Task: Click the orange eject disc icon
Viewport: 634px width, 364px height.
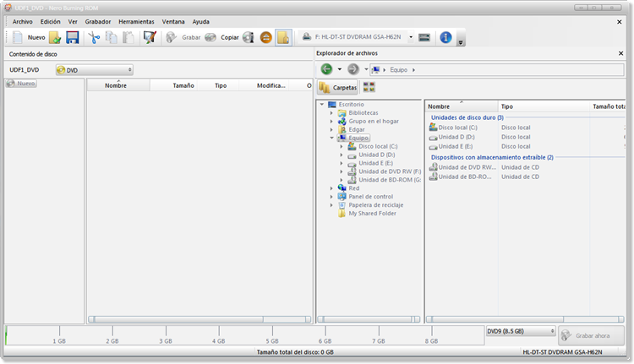Action: point(265,37)
